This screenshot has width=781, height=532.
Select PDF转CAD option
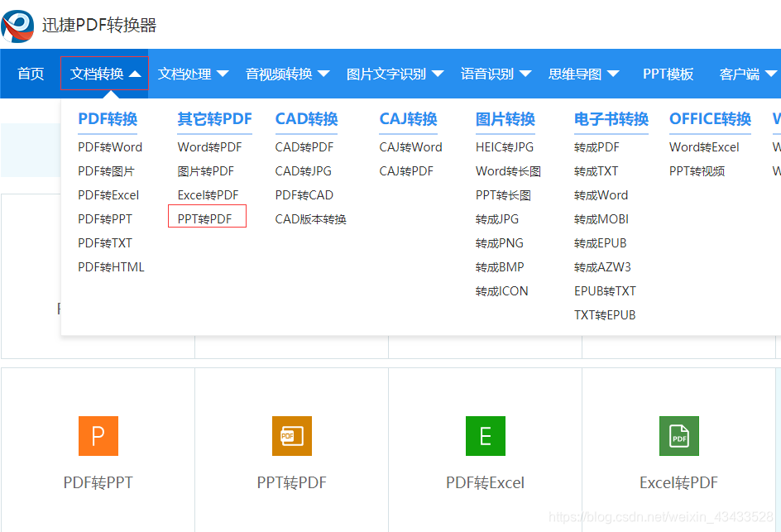304,194
